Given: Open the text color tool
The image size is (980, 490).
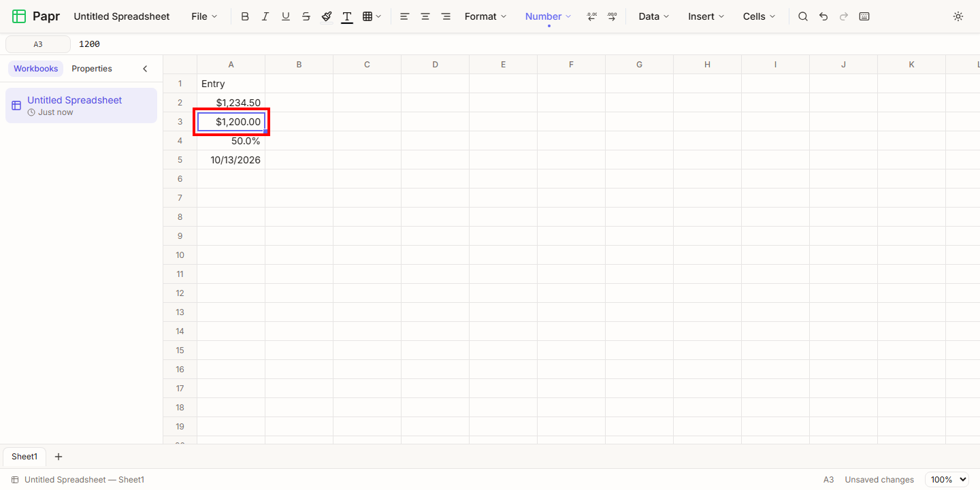Looking at the screenshot, I should point(347,16).
